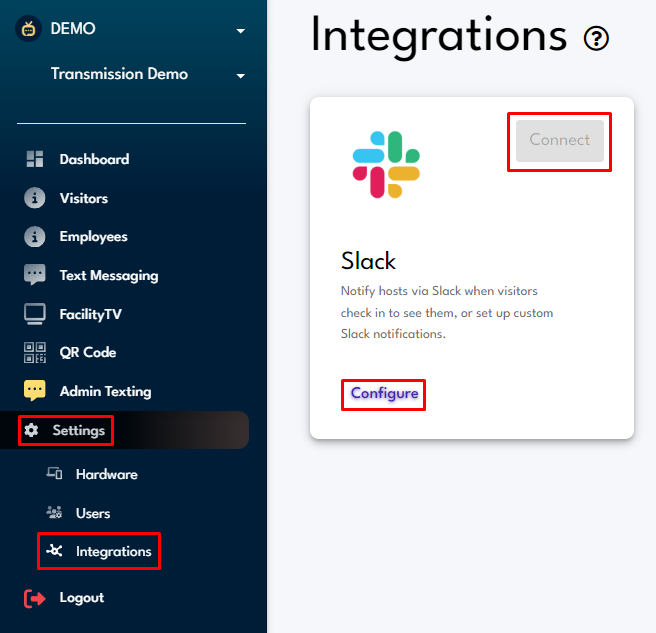Click the Visitors info icon
656x633 pixels.
coord(35,198)
